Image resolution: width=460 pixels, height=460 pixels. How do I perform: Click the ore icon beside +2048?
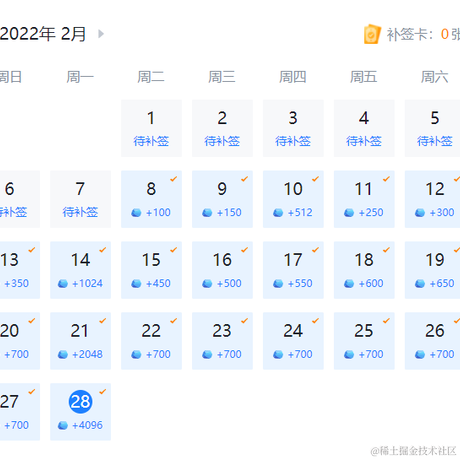click(x=63, y=355)
